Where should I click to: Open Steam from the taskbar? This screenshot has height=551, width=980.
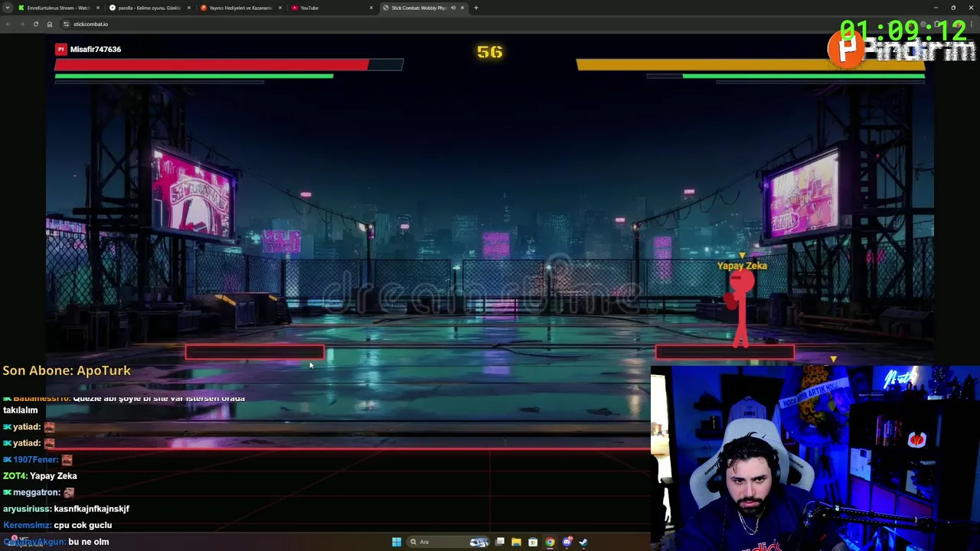click(x=583, y=542)
